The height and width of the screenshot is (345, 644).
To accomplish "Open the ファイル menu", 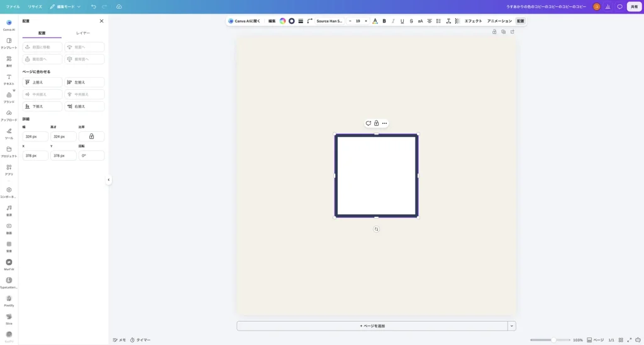I will [x=13, y=6].
